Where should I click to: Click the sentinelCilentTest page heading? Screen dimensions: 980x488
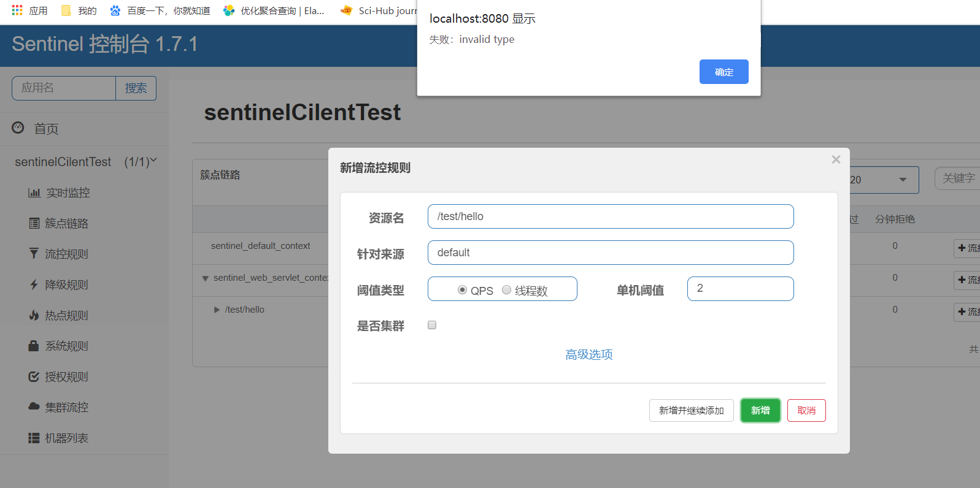[x=303, y=112]
